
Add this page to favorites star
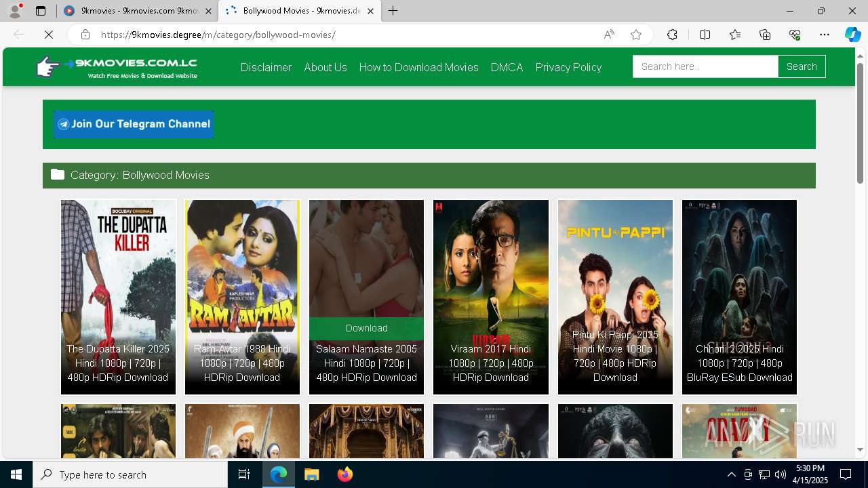coord(636,35)
